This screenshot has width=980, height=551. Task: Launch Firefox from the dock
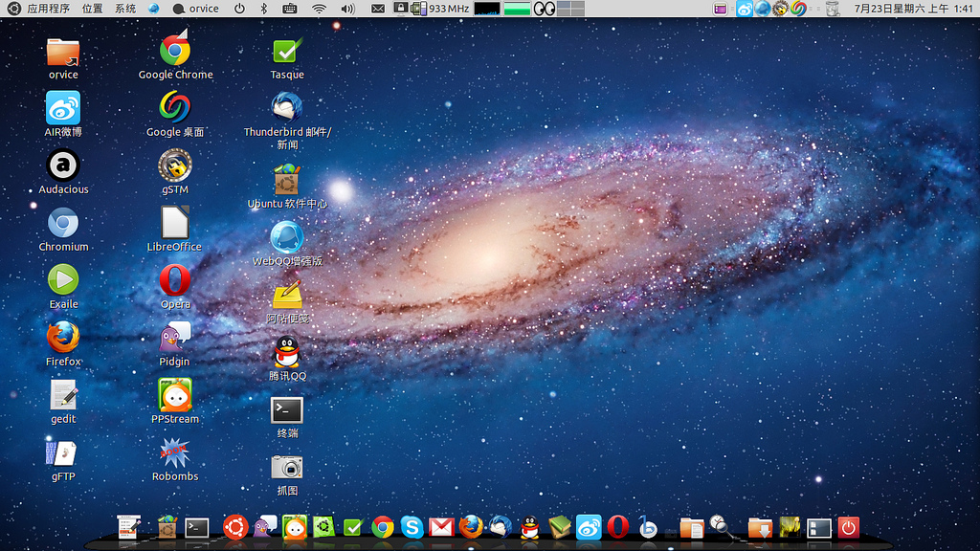[471, 527]
